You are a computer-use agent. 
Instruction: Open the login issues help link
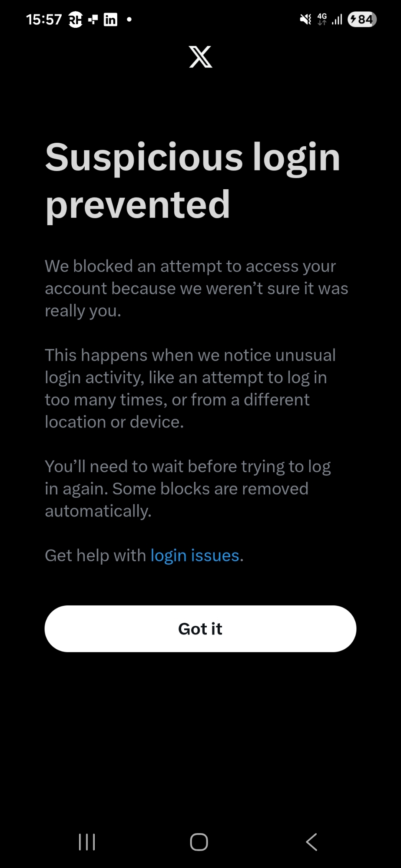[x=195, y=556]
